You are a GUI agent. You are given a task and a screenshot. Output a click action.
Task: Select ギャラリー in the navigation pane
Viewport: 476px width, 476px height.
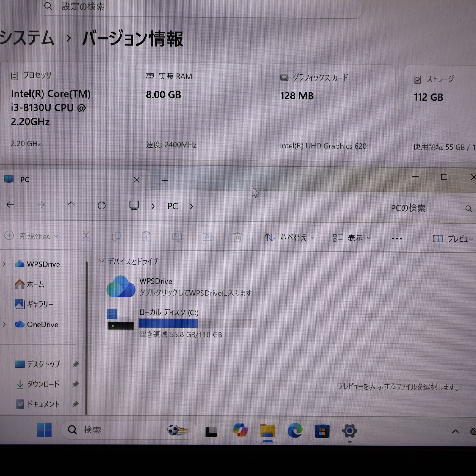(34, 304)
